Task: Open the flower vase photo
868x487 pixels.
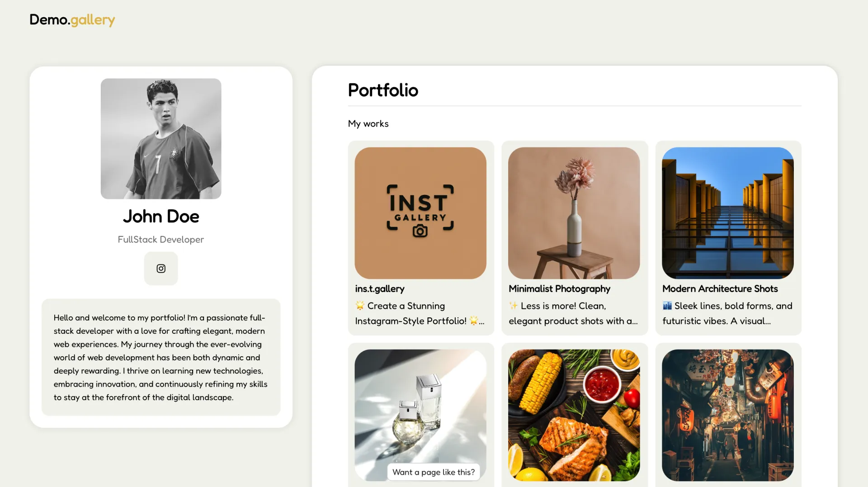Action: (574, 213)
